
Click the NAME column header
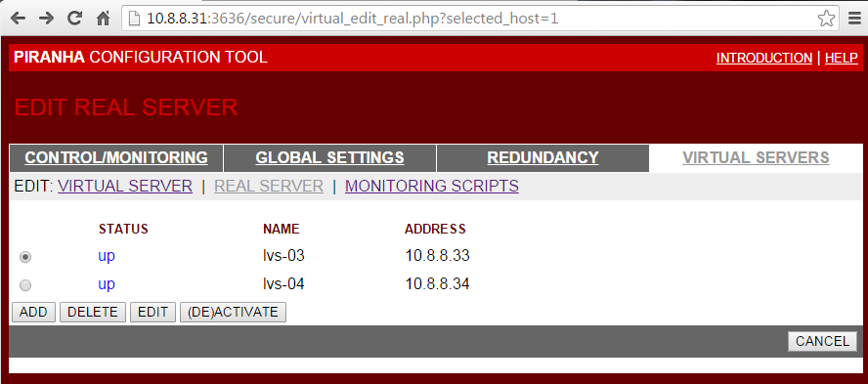click(282, 229)
